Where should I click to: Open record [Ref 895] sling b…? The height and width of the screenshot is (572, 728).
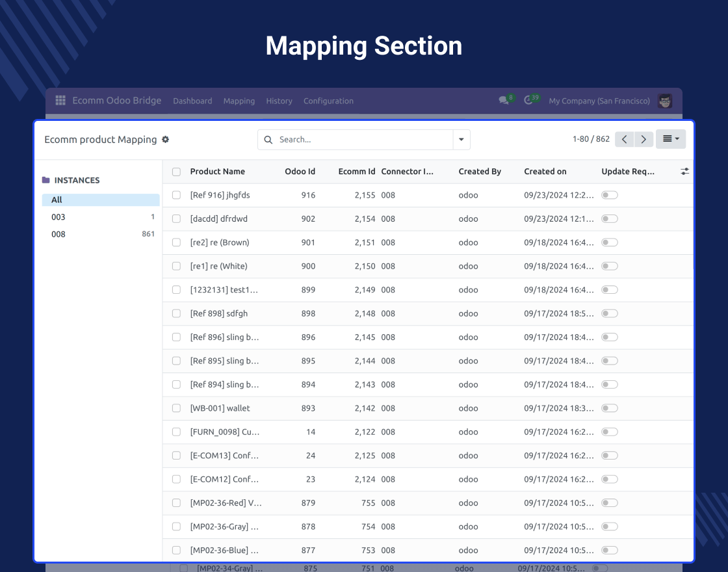(225, 361)
